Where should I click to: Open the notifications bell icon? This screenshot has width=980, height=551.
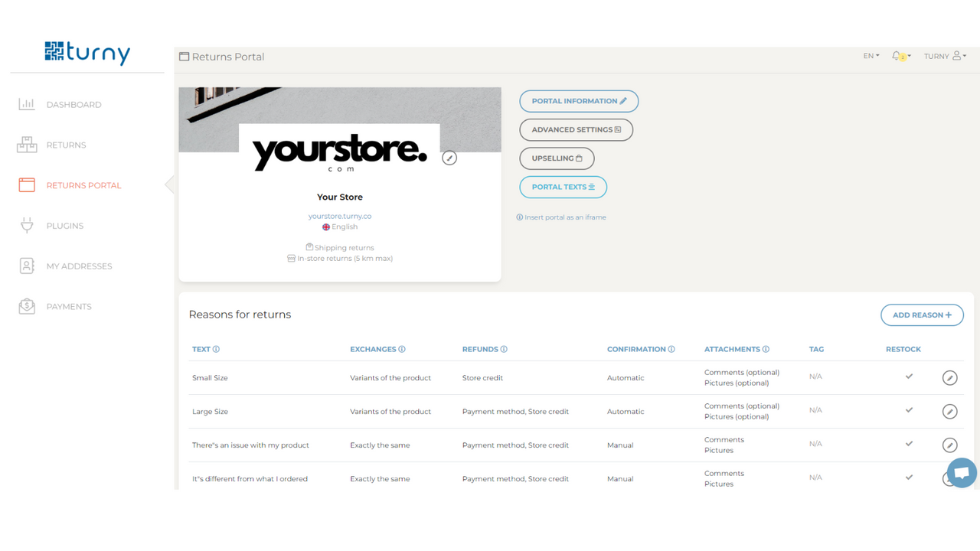coord(897,55)
